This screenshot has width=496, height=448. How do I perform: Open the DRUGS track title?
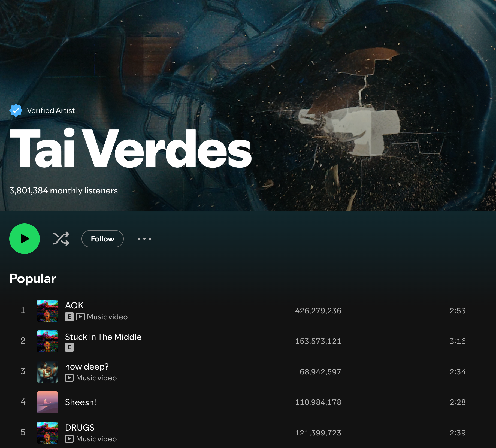pyautogui.click(x=80, y=428)
